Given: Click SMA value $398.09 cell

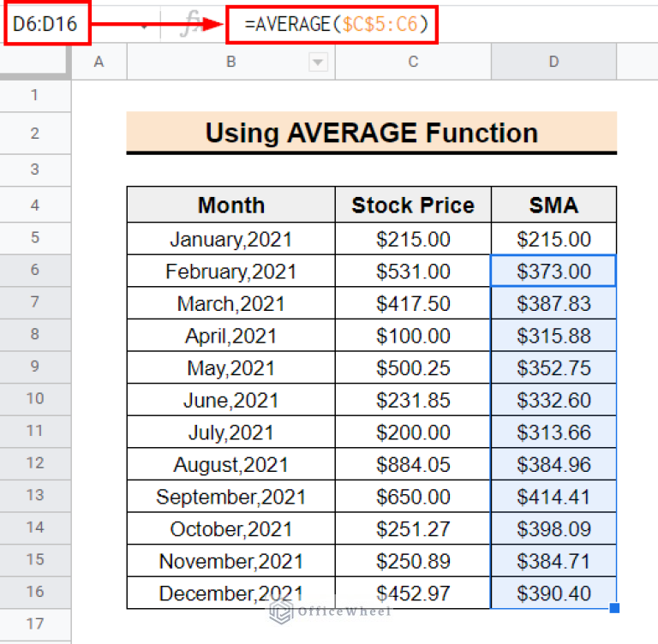Looking at the screenshot, I should [x=553, y=528].
